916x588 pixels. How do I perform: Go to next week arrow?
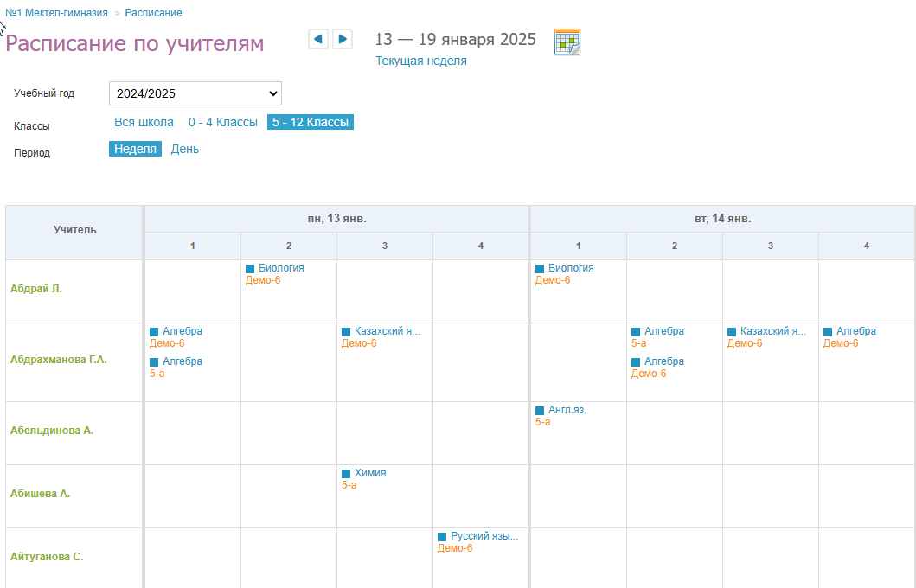click(343, 39)
